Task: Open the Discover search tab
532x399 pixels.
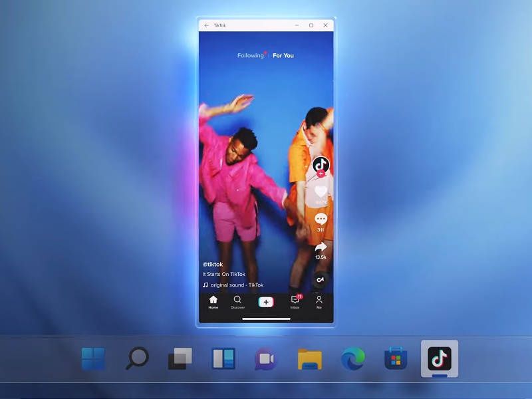Action: pyautogui.click(x=237, y=302)
